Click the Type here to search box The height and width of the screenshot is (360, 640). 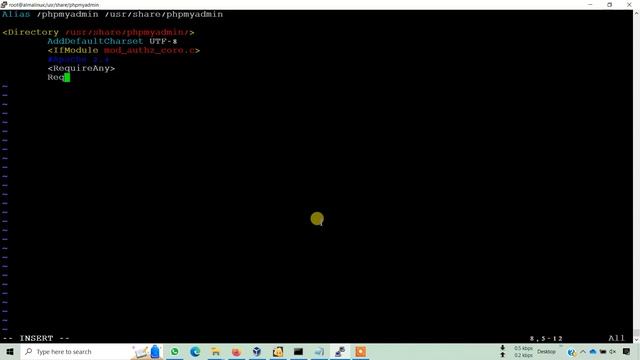click(x=91, y=351)
